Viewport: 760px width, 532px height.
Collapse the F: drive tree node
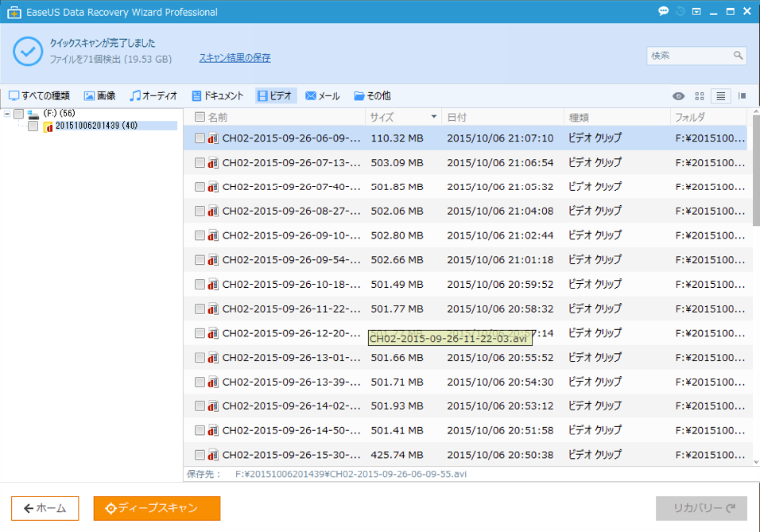click(x=7, y=114)
